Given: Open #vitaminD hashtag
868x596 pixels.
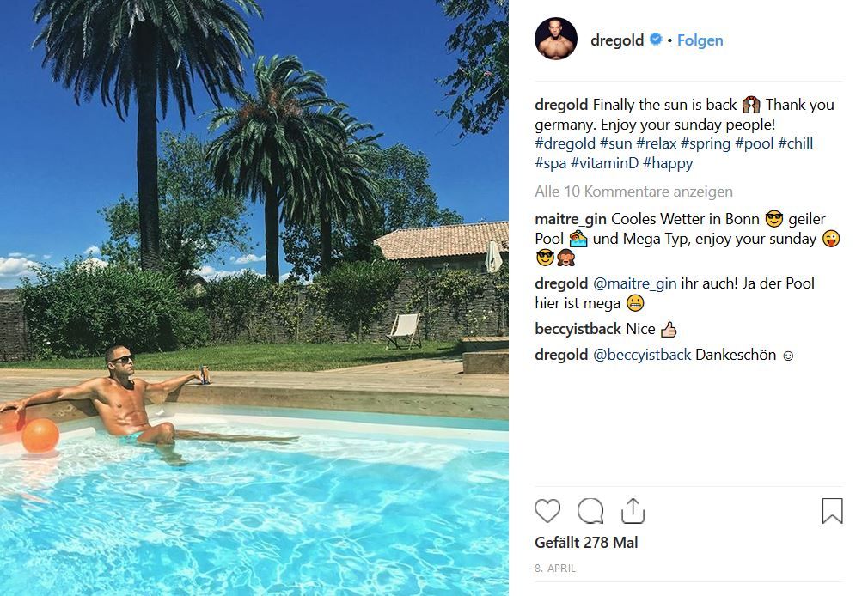Looking at the screenshot, I should pos(604,162).
